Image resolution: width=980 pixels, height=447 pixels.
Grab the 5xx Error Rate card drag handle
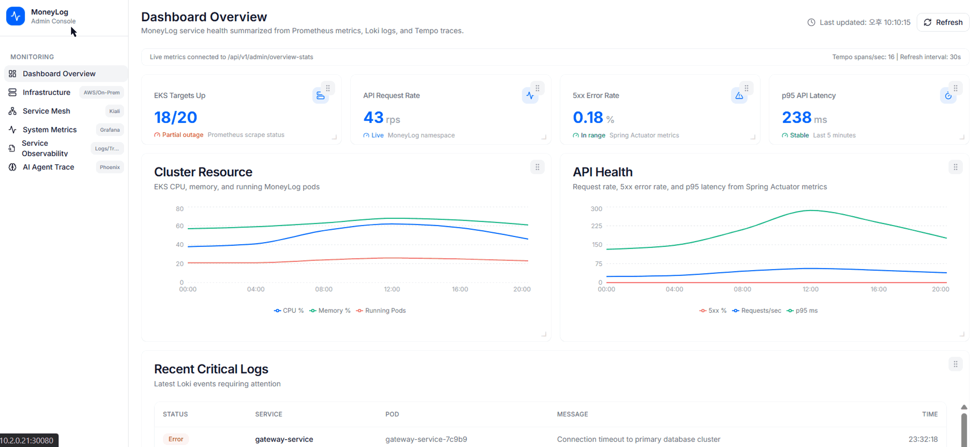(747, 88)
